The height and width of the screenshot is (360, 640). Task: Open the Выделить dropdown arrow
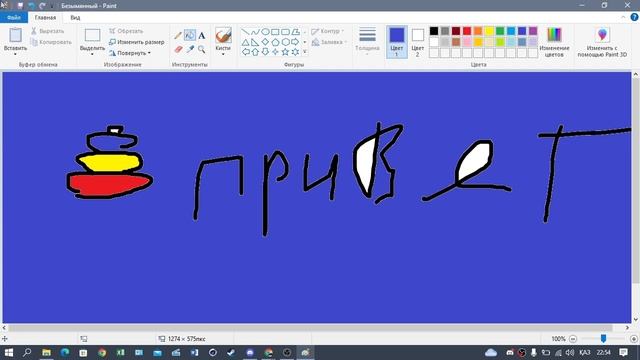point(92,54)
